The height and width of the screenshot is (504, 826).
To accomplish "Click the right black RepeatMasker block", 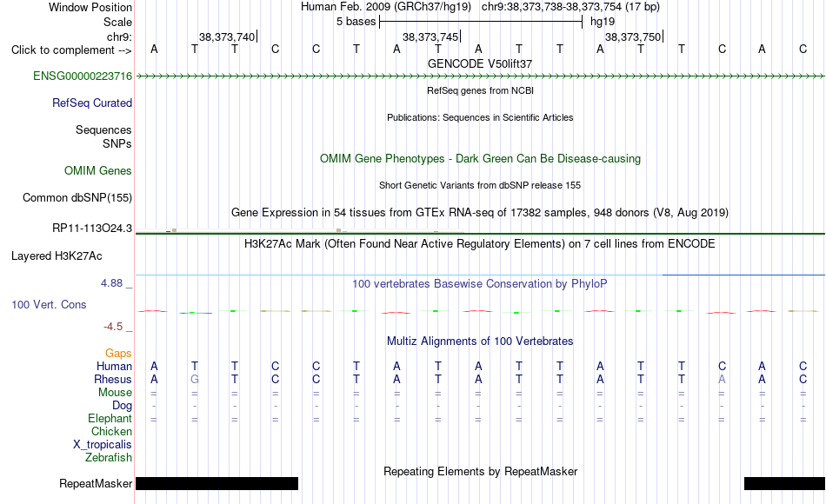I will point(784,483).
